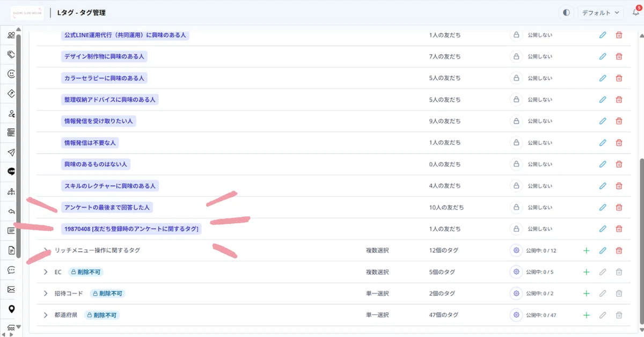
Task: Expand the 招待コード tag group
Action: [46, 294]
